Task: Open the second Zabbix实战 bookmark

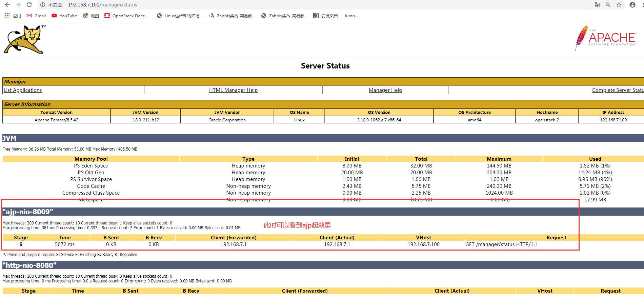Action: 284,16
